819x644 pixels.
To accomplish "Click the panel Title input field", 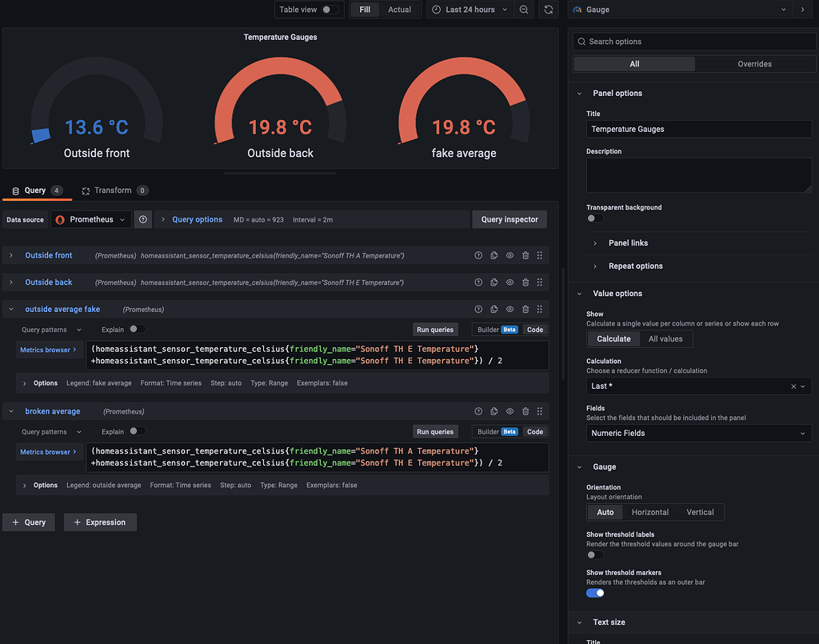I will click(698, 129).
